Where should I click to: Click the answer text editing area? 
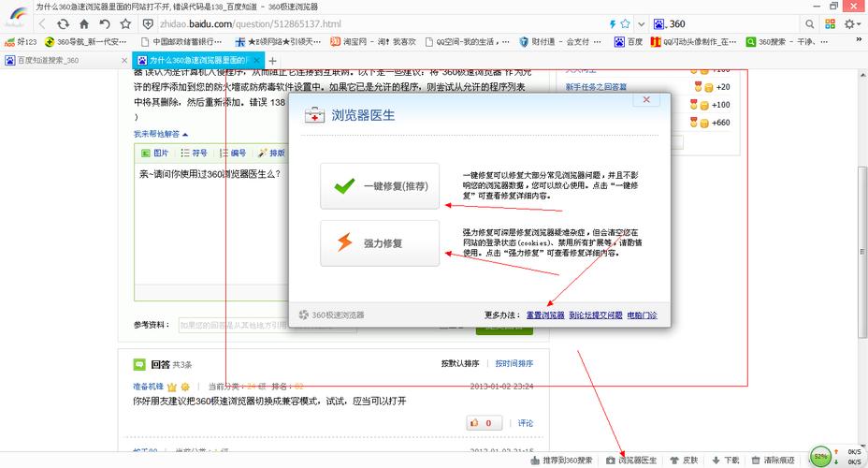click(210, 225)
